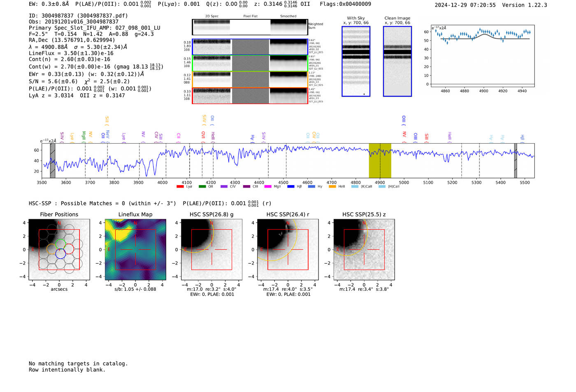Click the Flags:0x00400009 text
576x392 pixels.
pos(345,4)
